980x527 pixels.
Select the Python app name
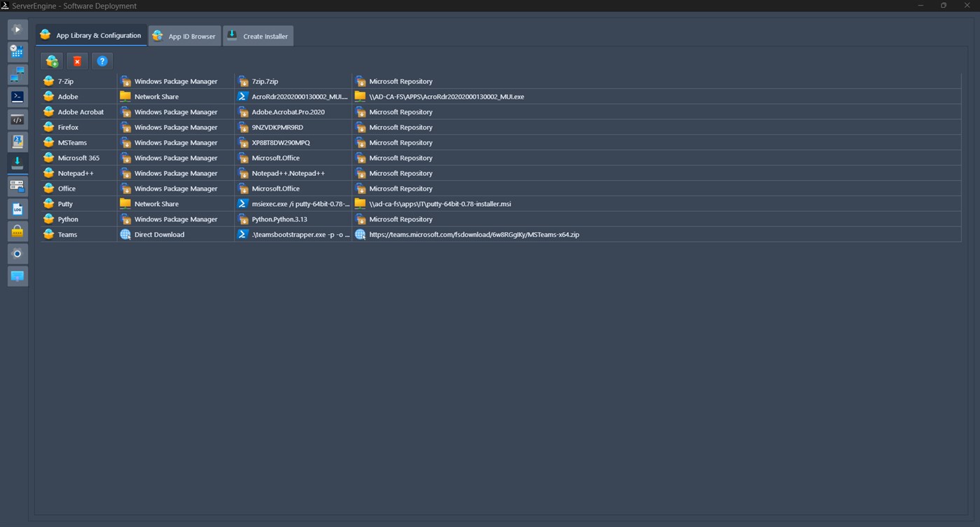tap(68, 219)
